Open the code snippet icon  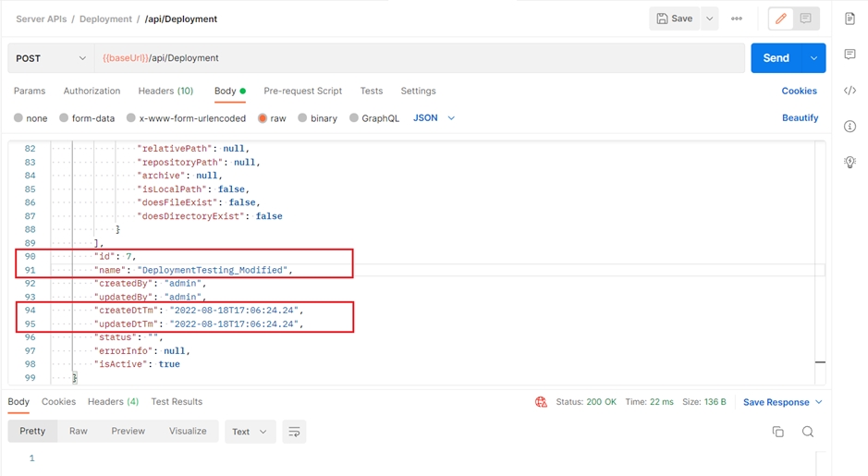pos(850,91)
